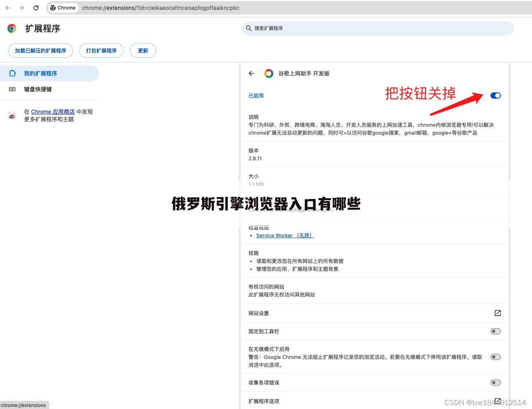Click the Chrome site chip in address bar
The width and height of the screenshot is (532, 409).
(x=63, y=8)
